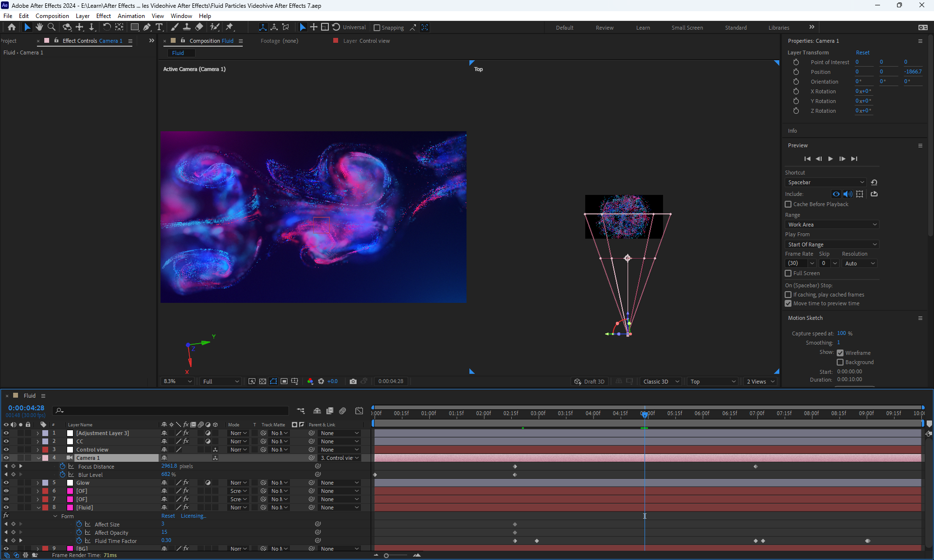Click the Focus Distance keyframe at 07:00f
934x560 pixels.
coord(755,467)
